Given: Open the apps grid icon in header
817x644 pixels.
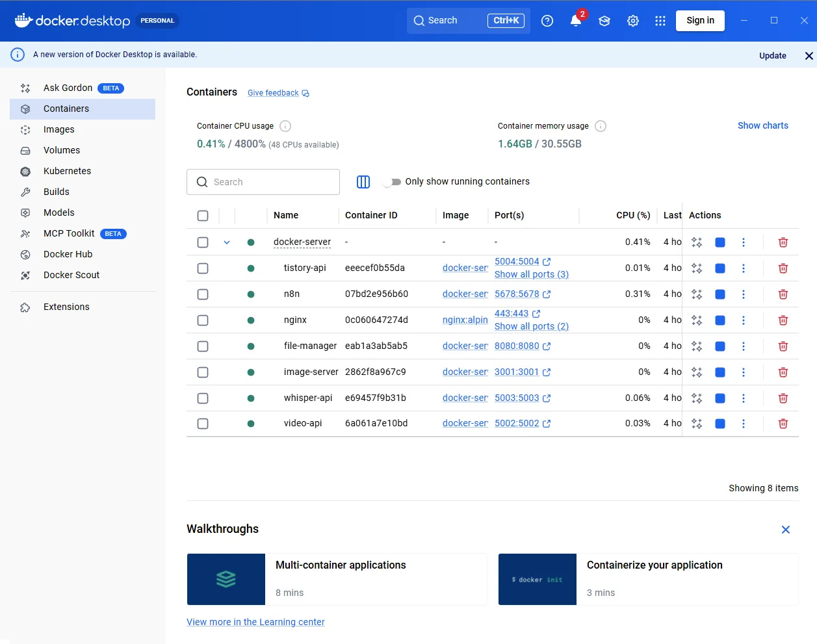Looking at the screenshot, I should 660,21.
